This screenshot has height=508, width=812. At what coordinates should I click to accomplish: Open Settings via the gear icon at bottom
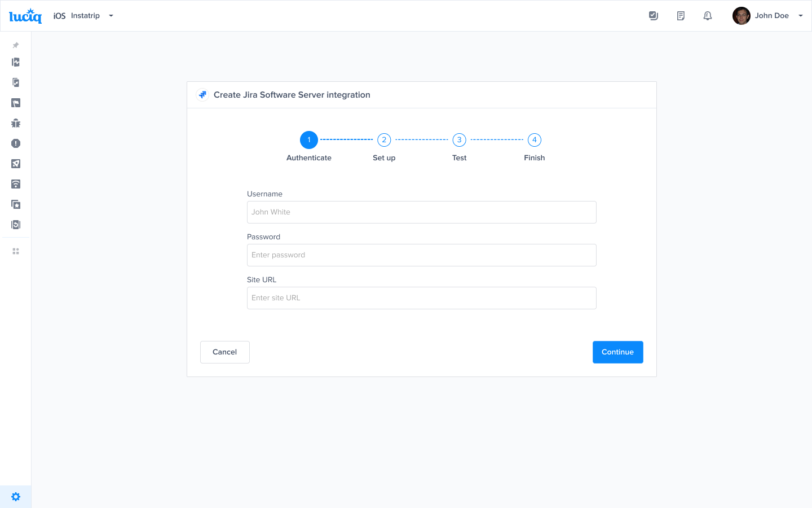pyautogui.click(x=15, y=496)
